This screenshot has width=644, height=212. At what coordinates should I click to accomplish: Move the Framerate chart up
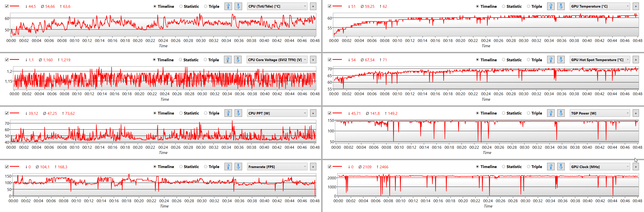point(228,167)
